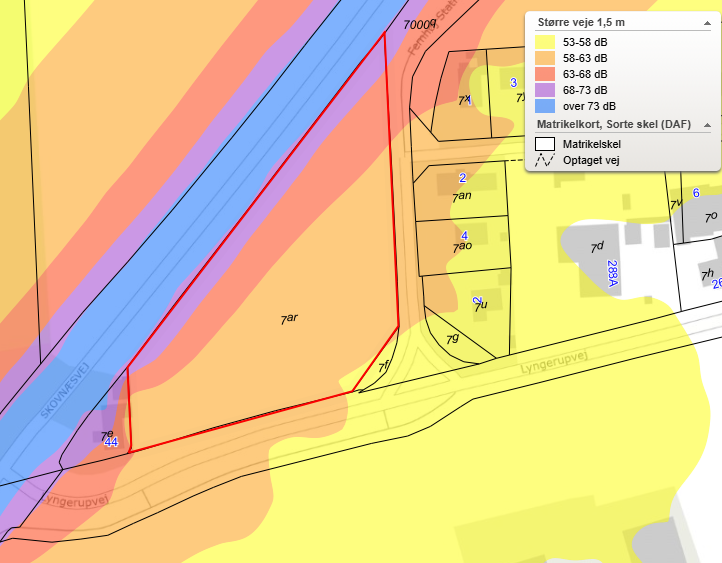This screenshot has width=722, height=563.
Task: Click the Matrikelskel rectangle legend icon
Action: pos(545,145)
